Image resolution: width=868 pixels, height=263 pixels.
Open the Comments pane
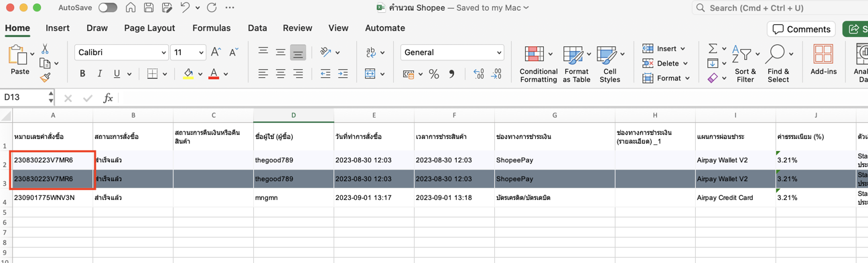point(802,29)
